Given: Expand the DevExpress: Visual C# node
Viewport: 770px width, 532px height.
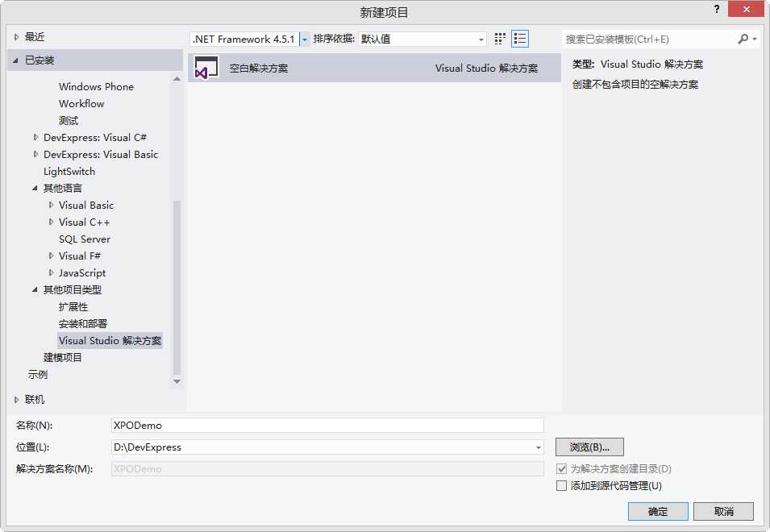Looking at the screenshot, I should click(x=35, y=137).
